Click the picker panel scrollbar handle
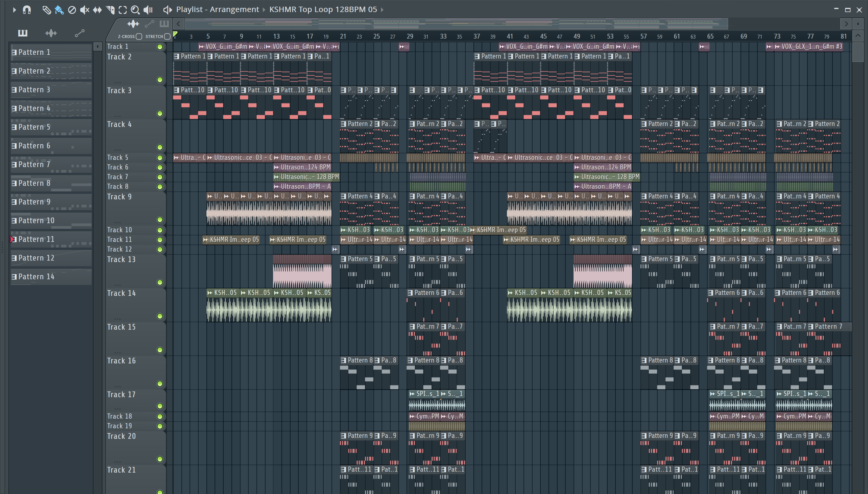The image size is (868, 494). coord(97,46)
